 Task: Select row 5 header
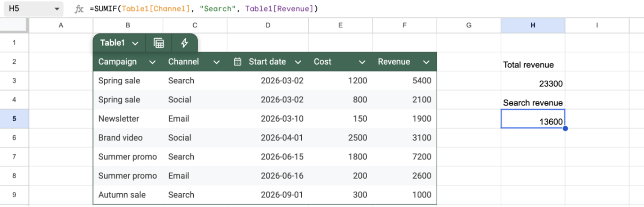pyautogui.click(x=14, y=119)
